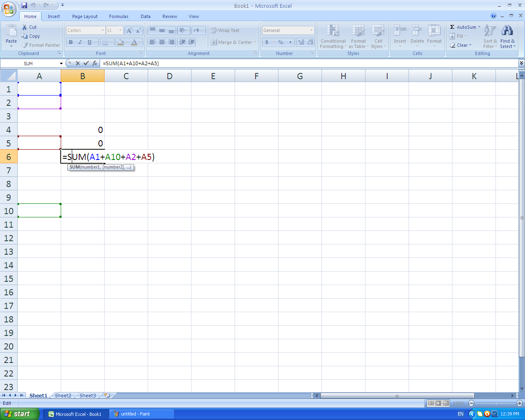
Task: Open Insert Function via fx icon
Action: click(x=95, y=63)
